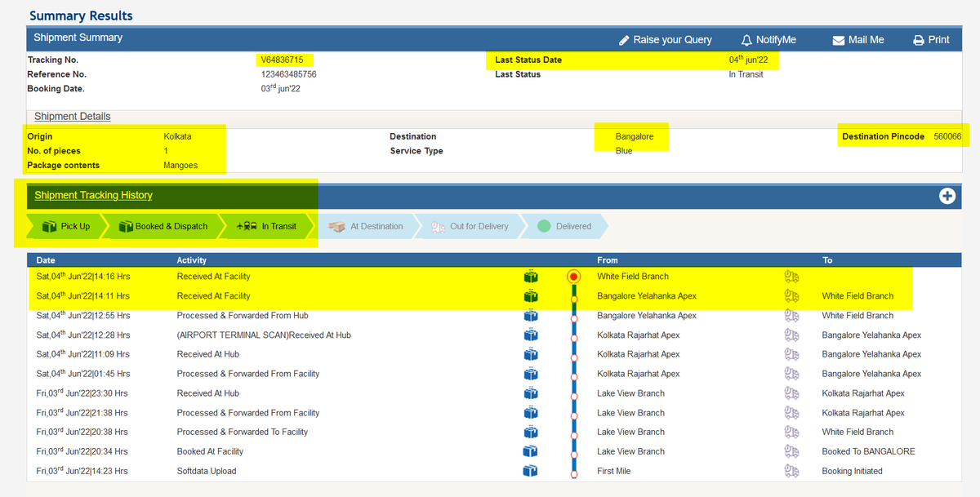Select NotifyMe option
This screenshot has width=980, height=497.
tap(776, 39)
